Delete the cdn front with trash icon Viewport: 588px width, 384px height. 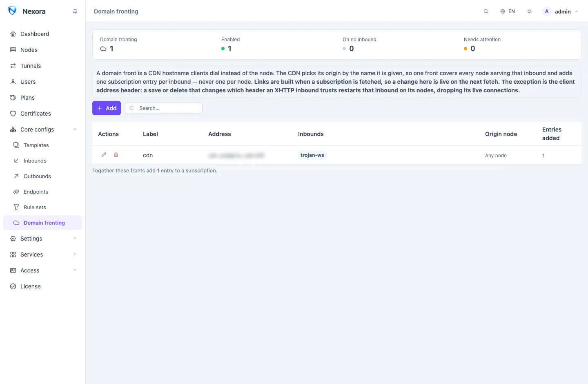coord(116,155)
